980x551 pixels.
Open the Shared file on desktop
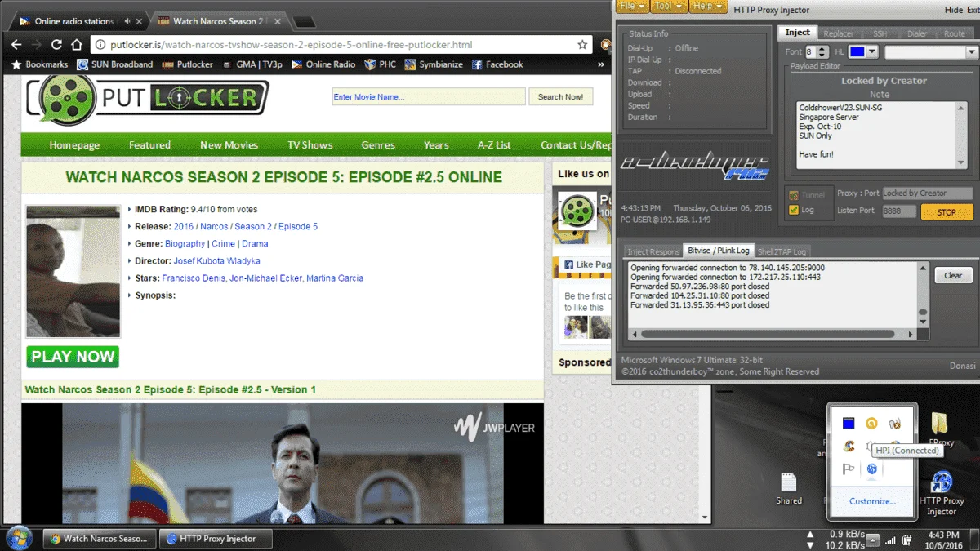point(789,488)
